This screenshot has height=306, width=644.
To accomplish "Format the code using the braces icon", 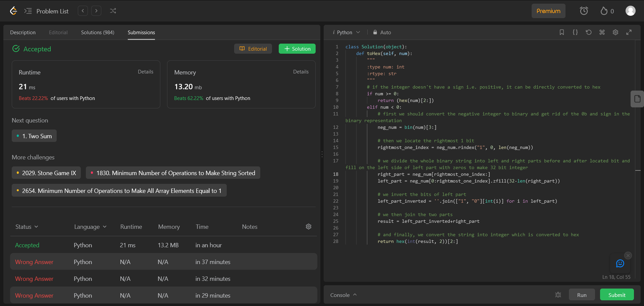I will click(x=575, y=32).
